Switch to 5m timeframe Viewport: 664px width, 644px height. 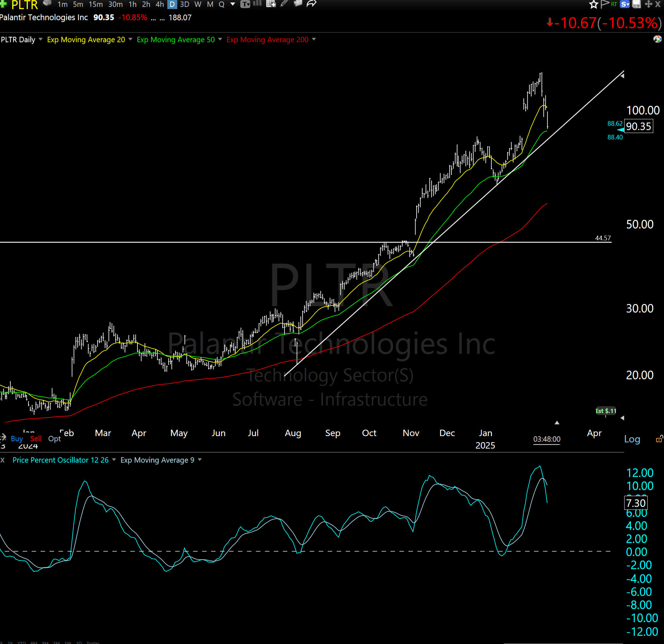(78, 4)
